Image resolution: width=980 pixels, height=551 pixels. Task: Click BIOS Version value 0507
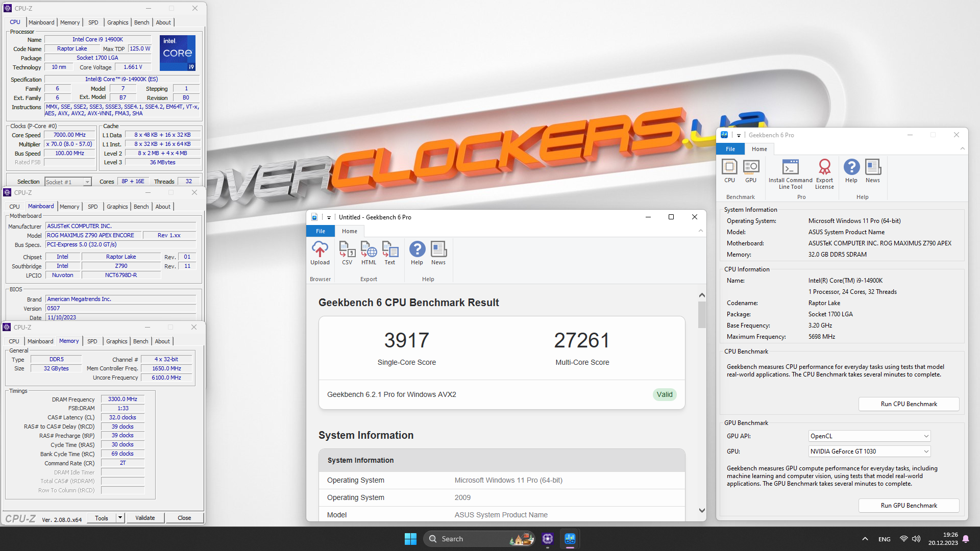[121, 309]
